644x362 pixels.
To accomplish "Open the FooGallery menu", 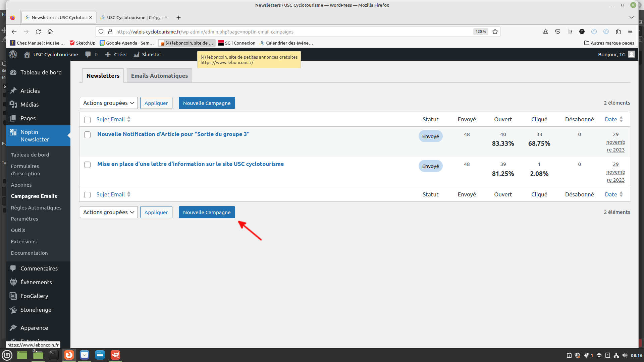I will click(38, 296).
